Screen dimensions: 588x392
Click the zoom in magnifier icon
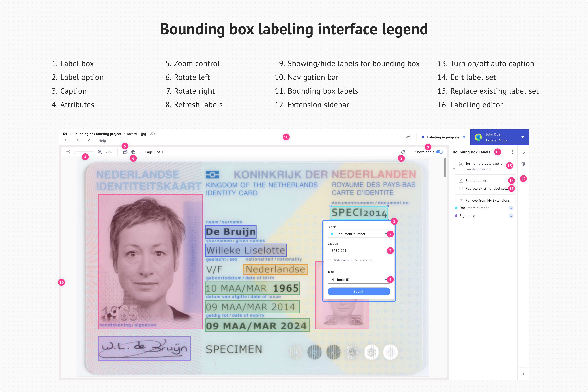pyautogui.click(x=100, y=152)
